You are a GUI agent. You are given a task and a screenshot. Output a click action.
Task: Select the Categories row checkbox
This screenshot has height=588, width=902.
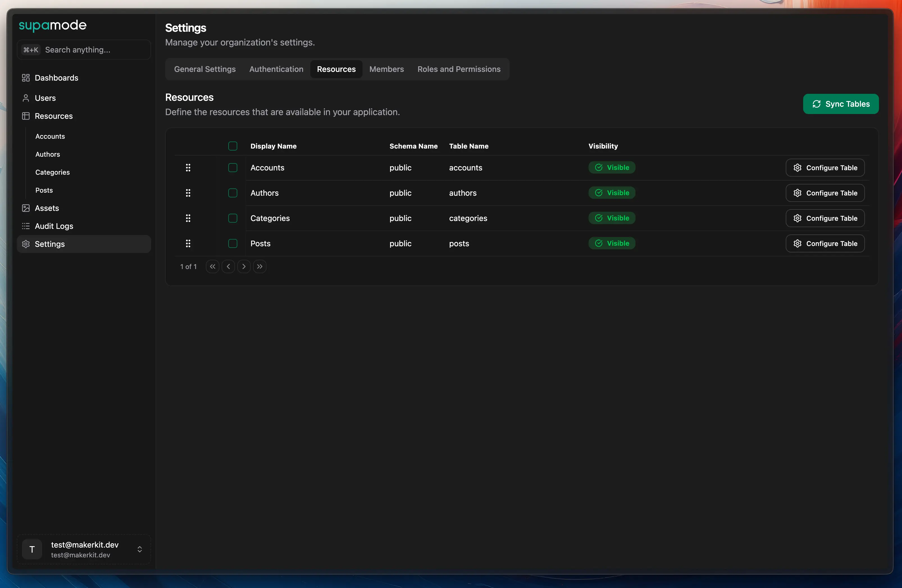point(233,218)
